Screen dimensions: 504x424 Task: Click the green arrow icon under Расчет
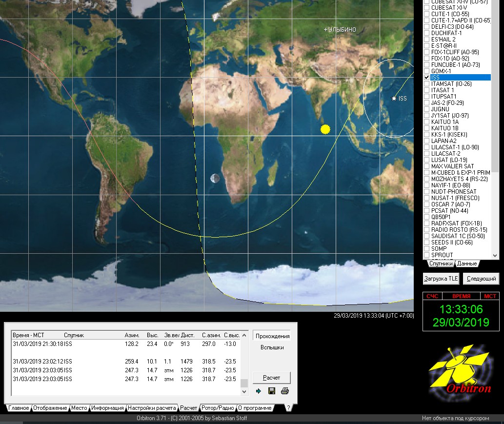pos(259,391)
